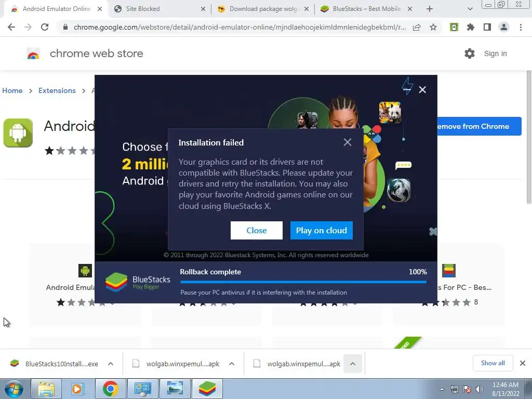Open the Chrome profile avatar
The height and width of the screenshot is (399, 532).
tap(504, 27)
